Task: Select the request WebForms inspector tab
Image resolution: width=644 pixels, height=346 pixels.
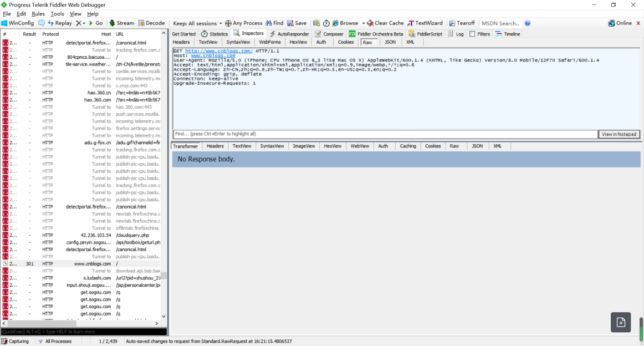Action: point(270,42)
